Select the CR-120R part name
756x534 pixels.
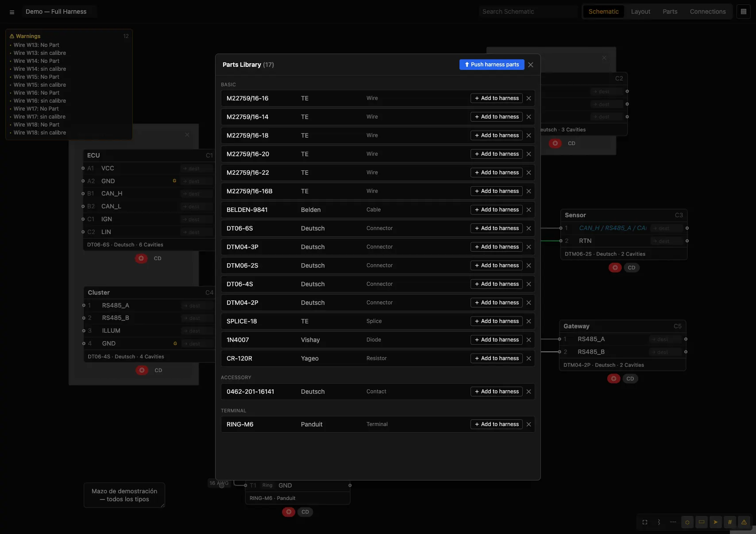coord(239,358)
